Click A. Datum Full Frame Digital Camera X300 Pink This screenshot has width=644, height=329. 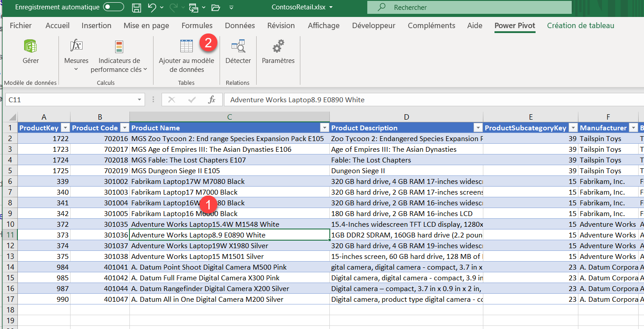coord(229,278)
